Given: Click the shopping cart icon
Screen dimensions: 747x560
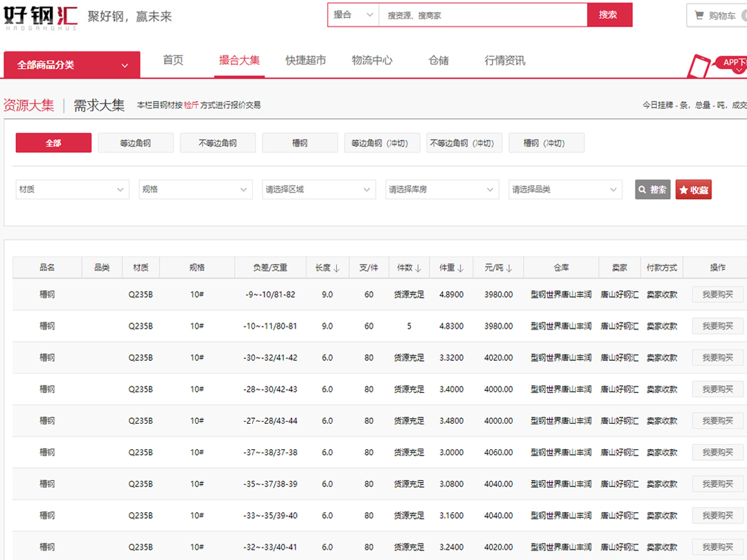Looking at the screenshot, I should (x=699, y=16).
